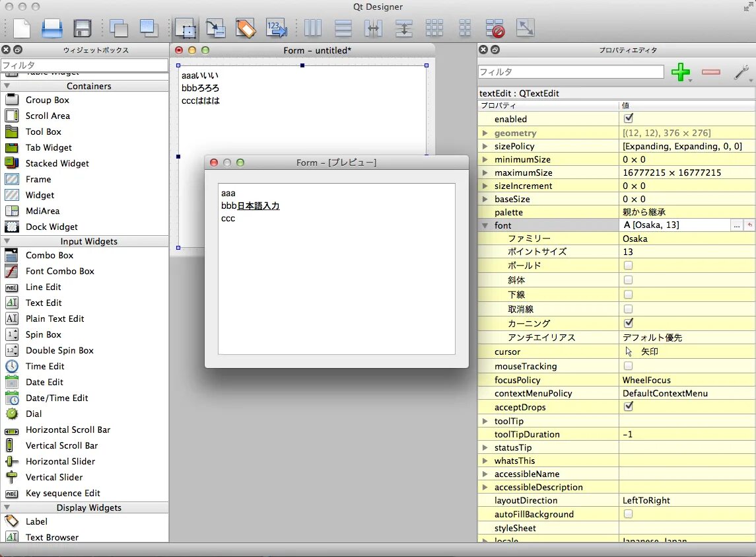Open the font dialog ellipsis button
Viewport: 756px width, 557px height.
click(737, 225)
